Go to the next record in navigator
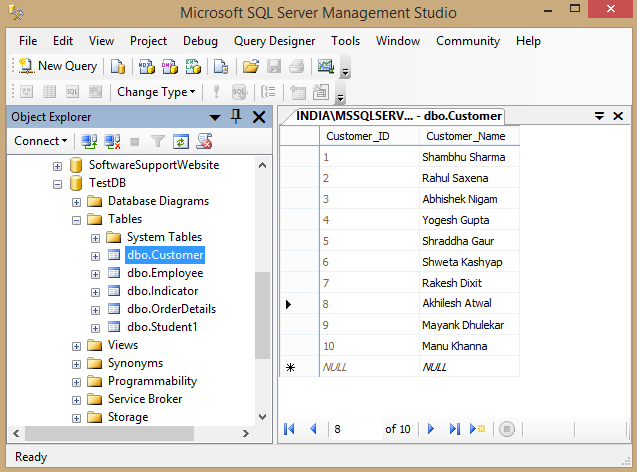The image size is (637, 472). tap(431, 429)
